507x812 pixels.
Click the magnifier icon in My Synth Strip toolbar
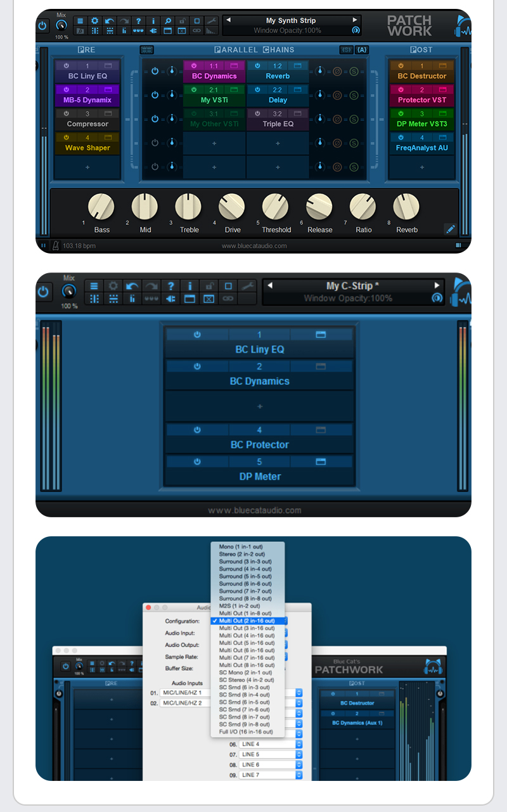click(x=168, y=21)
